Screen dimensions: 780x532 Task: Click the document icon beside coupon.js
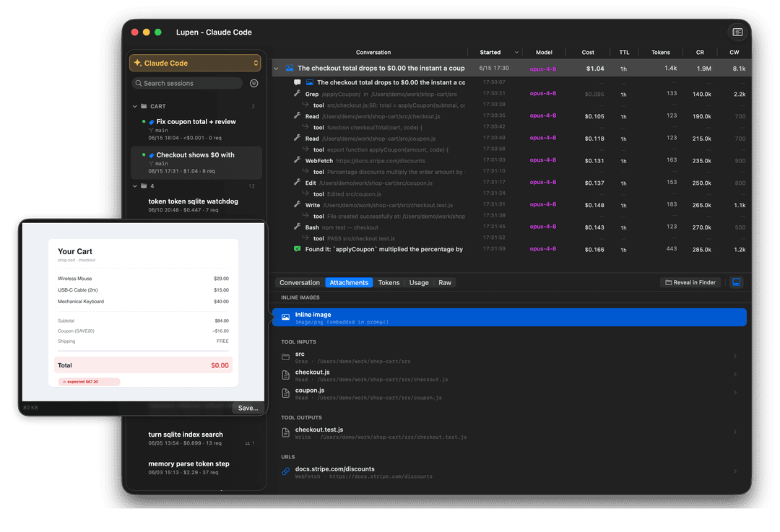[x=285, y=393]
